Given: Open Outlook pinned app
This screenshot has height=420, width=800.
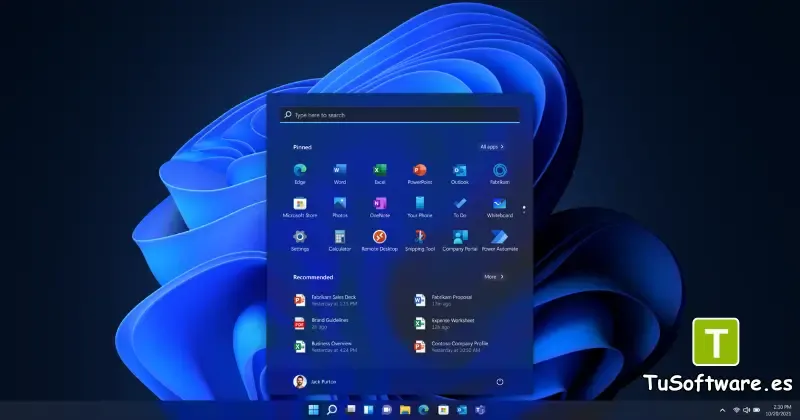Looking at the screenshot, I should (x=460, y=174).
